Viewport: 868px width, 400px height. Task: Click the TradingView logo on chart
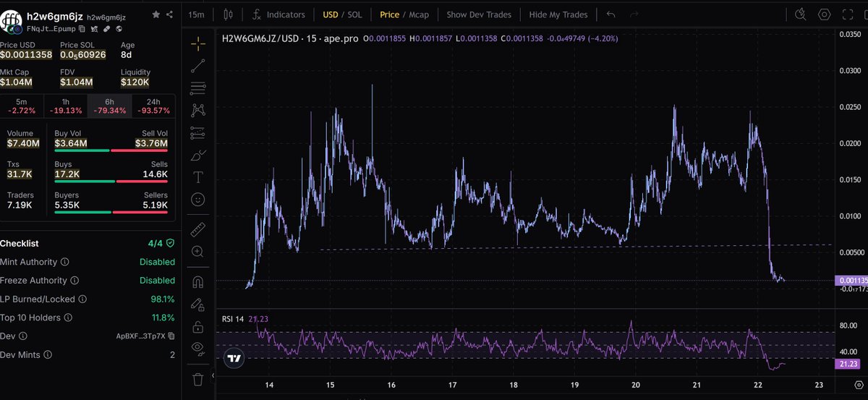click(x=234, y=358)
